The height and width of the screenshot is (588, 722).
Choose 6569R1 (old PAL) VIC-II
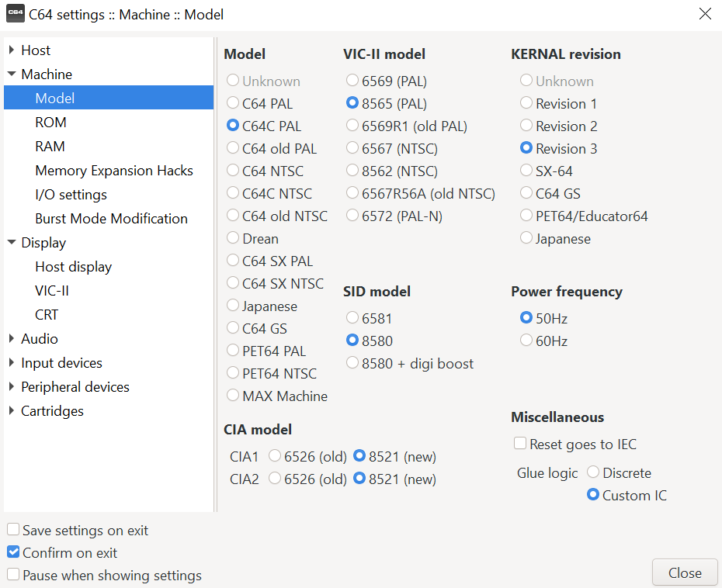406,126
